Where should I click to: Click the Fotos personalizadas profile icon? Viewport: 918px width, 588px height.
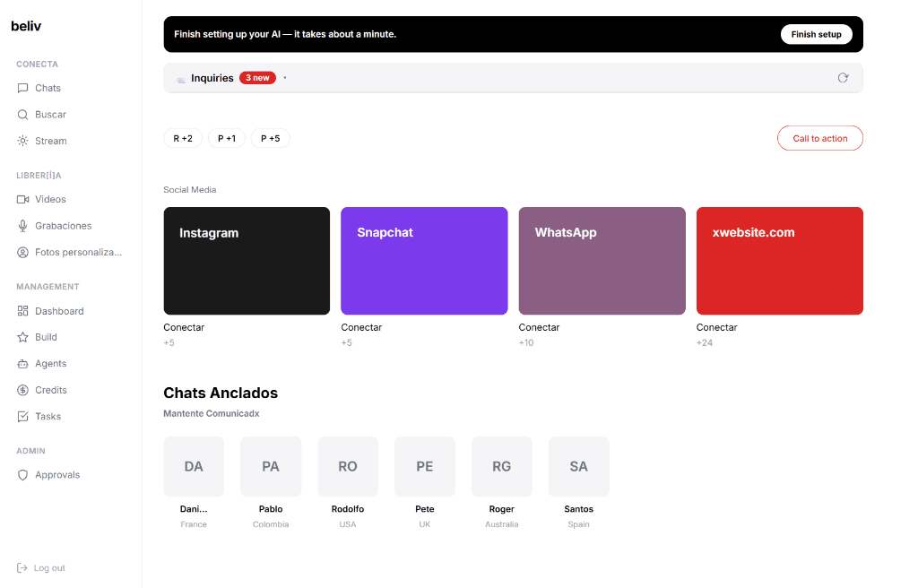coord(22,253)
